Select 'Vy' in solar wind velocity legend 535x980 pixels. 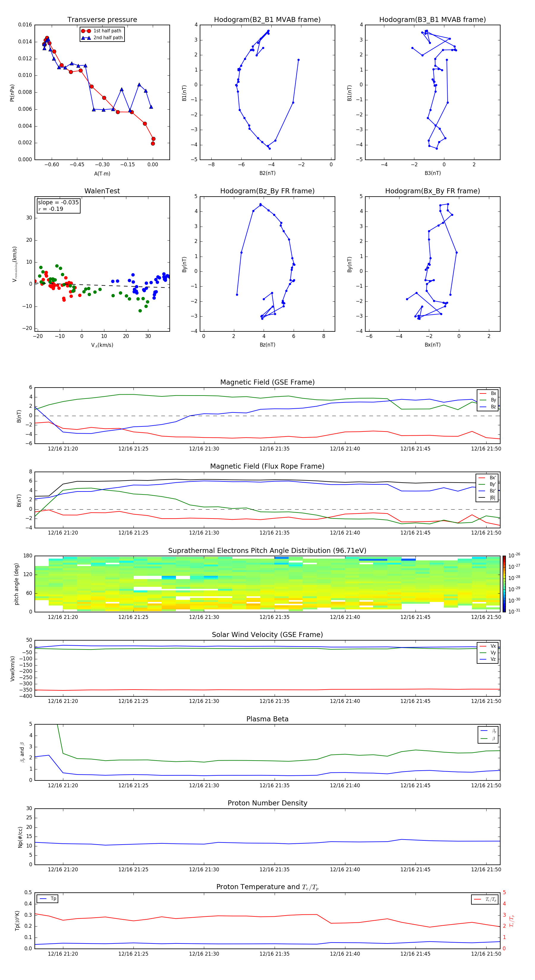point(488,653)
